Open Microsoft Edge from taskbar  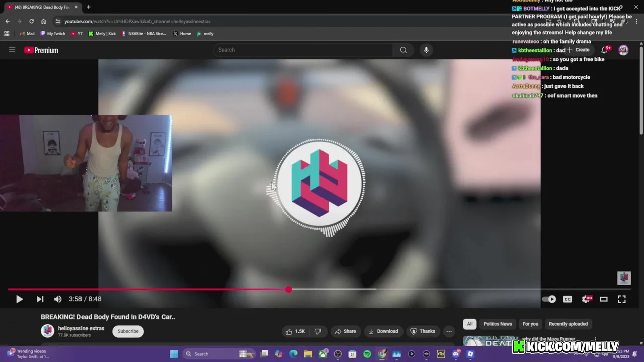click(x=293, y=354)
